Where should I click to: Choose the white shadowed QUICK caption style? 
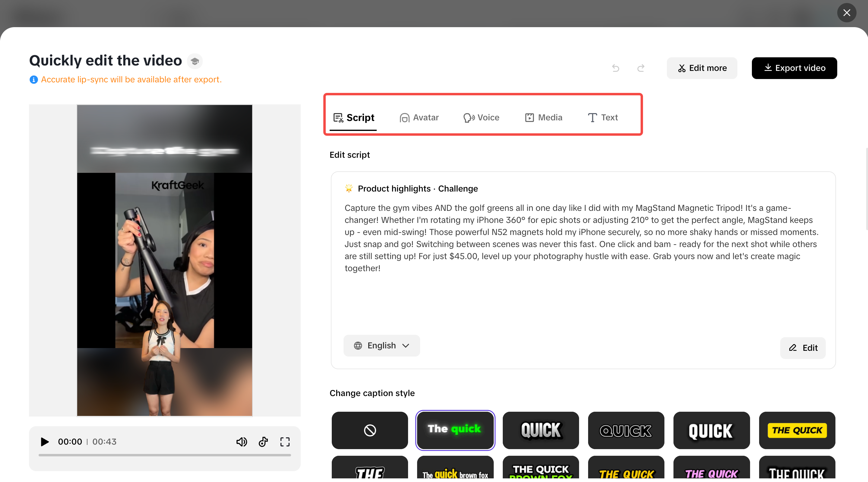point(540,430)
